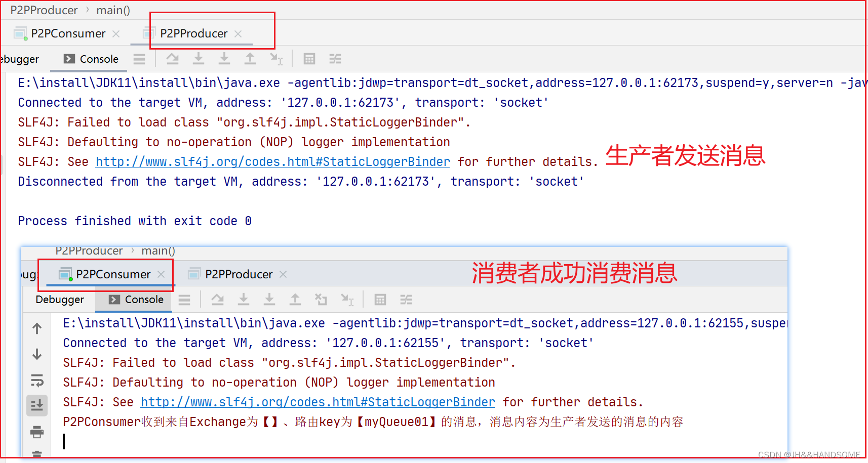Viewport: 868px width, 463px height.
Task: Open slf4j StaticLoggerBinder link in lower console
Action: (x=318, y=402)
